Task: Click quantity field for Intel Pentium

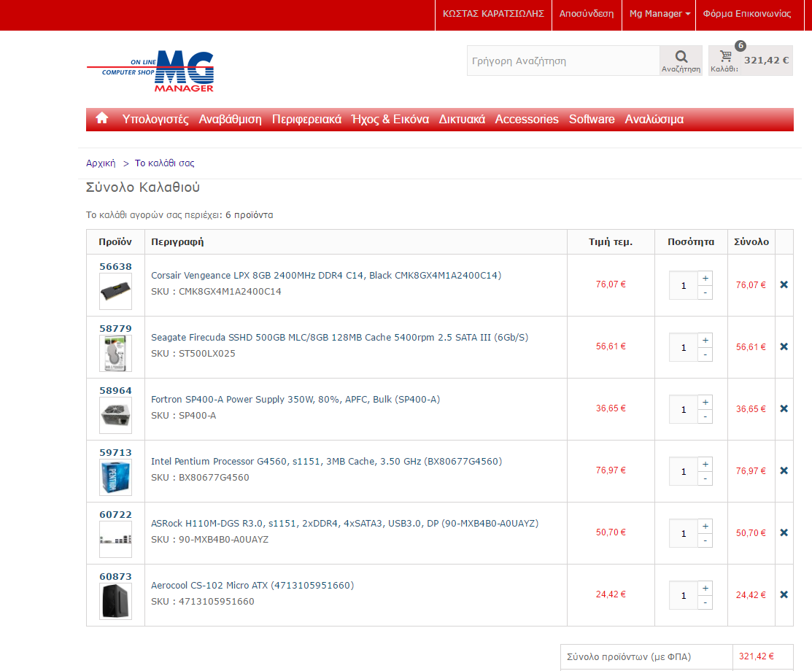Action: (684, 472)
